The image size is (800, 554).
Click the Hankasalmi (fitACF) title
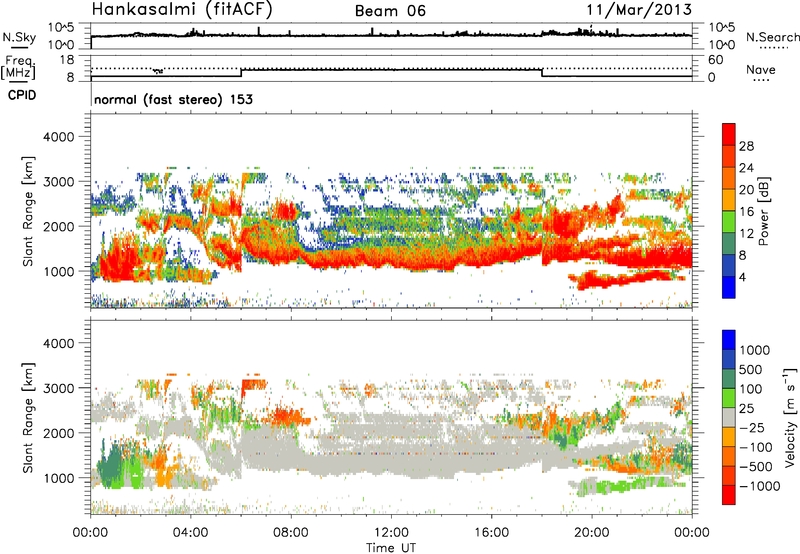click(182, 10)
